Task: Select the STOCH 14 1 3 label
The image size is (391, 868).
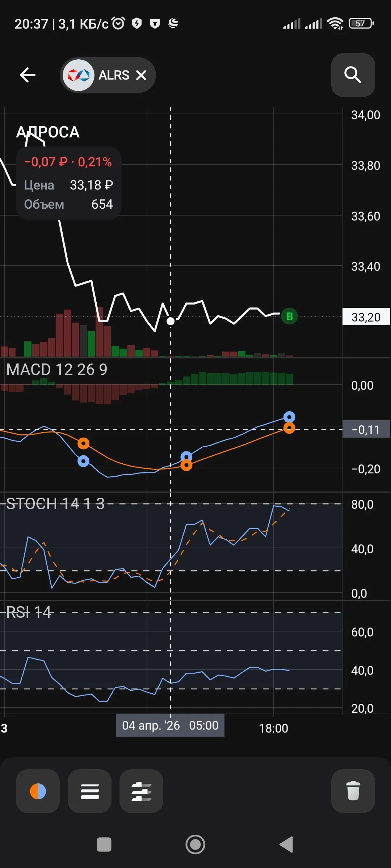Action: click(55, 503)
